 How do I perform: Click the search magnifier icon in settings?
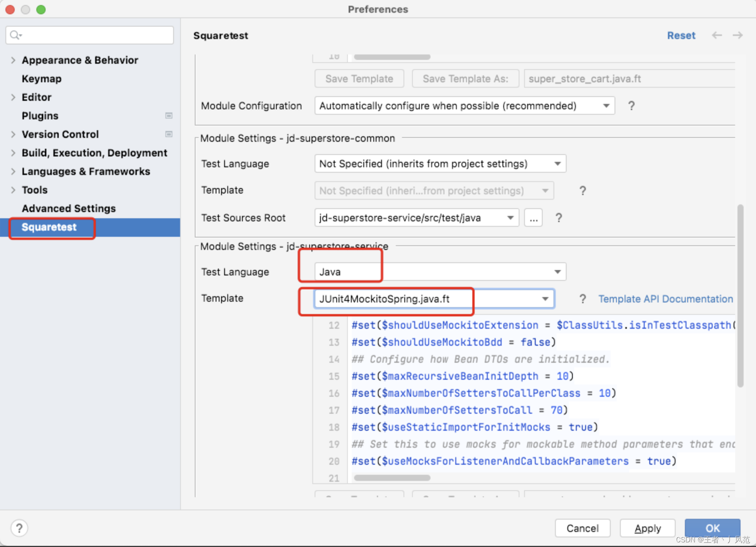click(15, 35)
